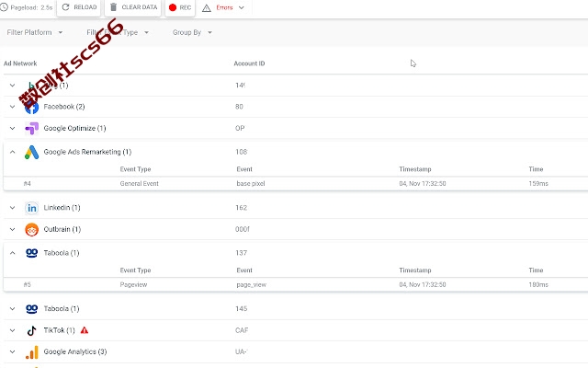Viewport: 588px width, 368px height.
Task: Click the Timestamp header under Google Ads Remarketing
Action: click(x=415, y=169)
